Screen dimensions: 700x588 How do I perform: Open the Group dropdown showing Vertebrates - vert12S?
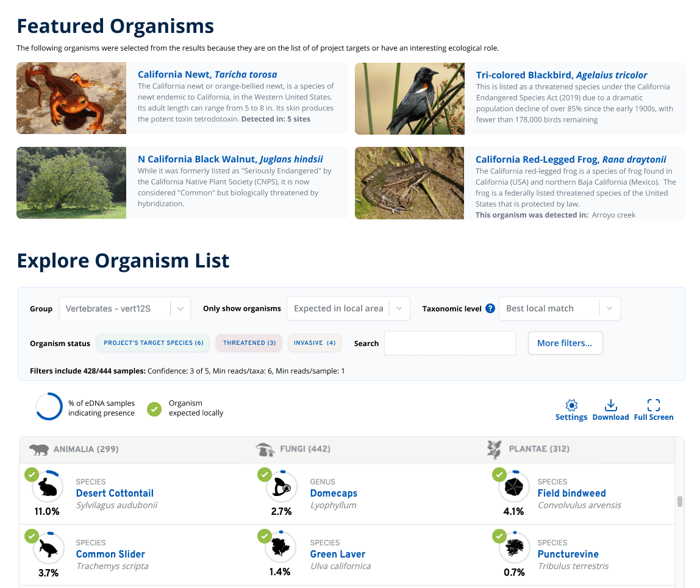click(124, 308)
